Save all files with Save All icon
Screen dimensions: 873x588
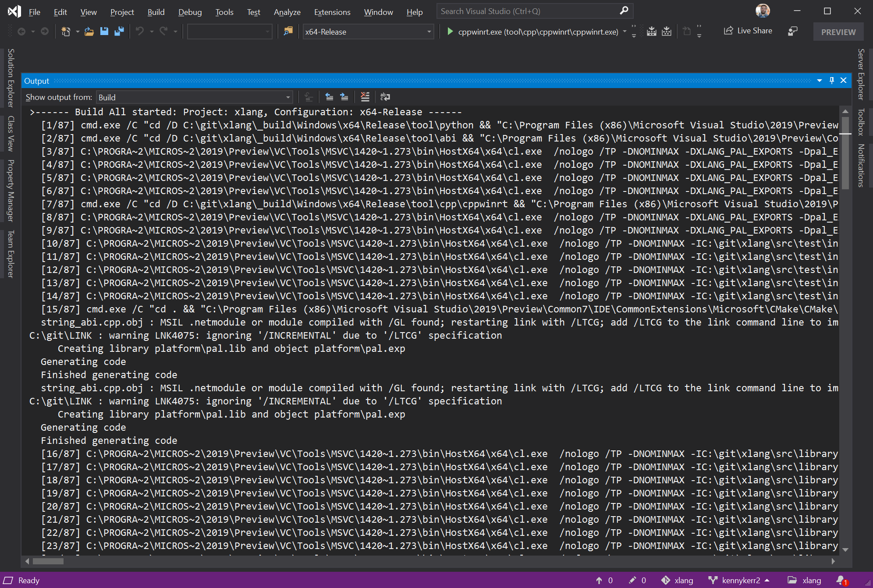(119, 31)
